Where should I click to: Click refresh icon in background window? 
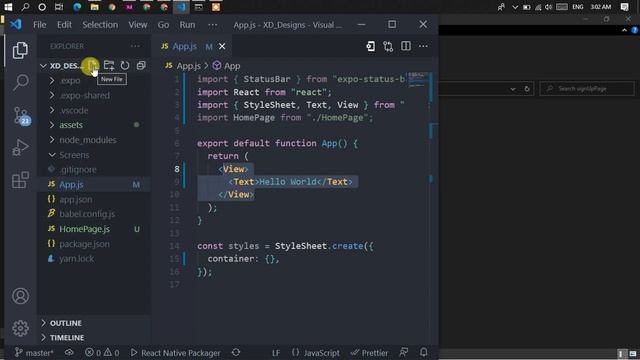coord(527,89)
